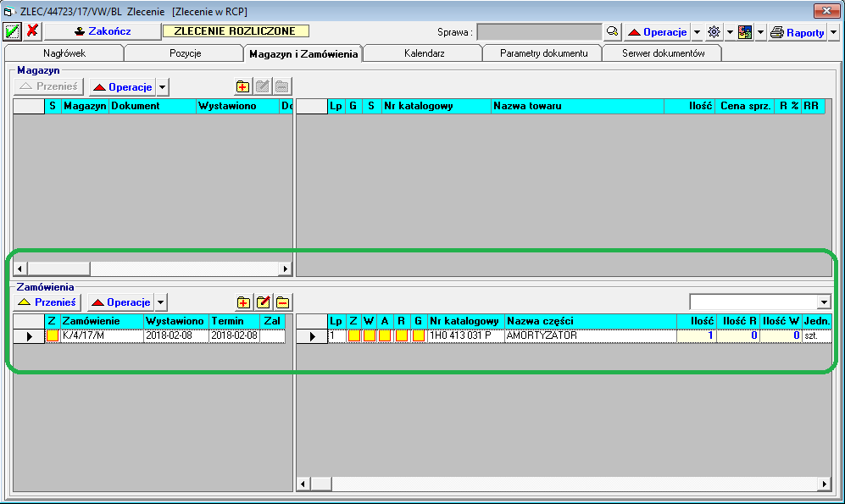Viewport: 845px width, 504px height.
Task: Delete order using the minus icon
Action: pos(282,302)
